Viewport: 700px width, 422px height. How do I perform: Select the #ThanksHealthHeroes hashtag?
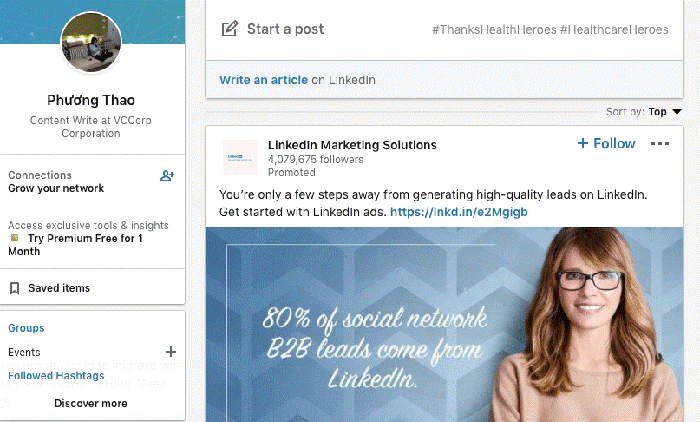click(494, 30)
